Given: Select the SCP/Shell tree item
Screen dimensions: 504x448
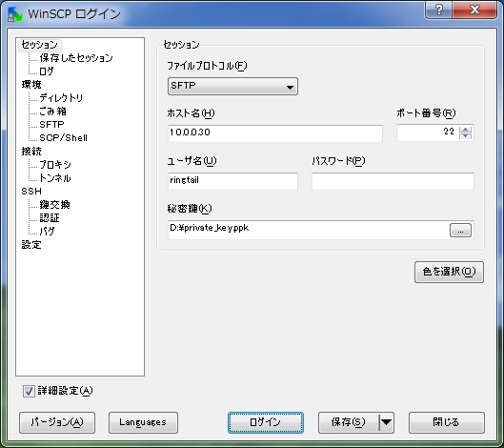Looking at the screenshot, I should coord(63,137).
